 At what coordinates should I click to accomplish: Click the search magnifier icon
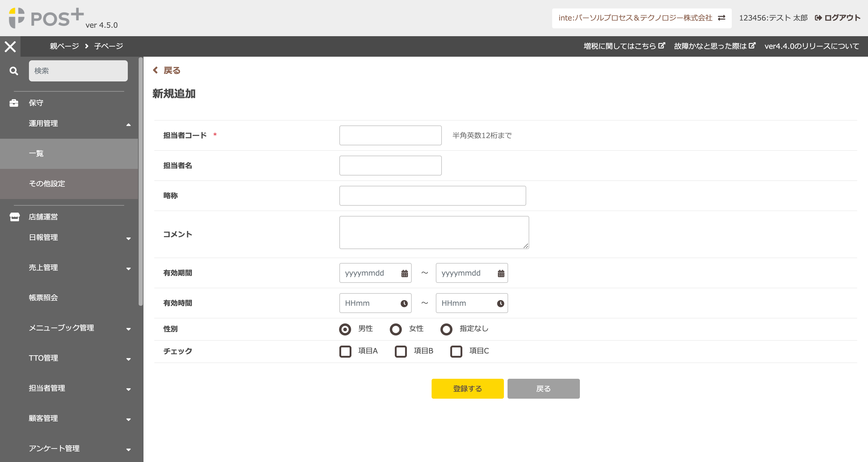[14, 71]
